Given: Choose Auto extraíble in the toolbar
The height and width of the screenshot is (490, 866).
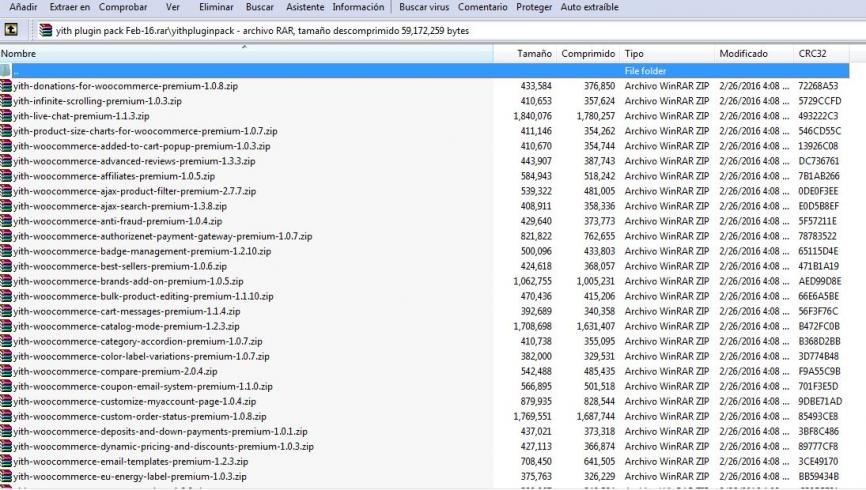Looking at the screenshot, I should pyautogui.click(x=589, y=7).
